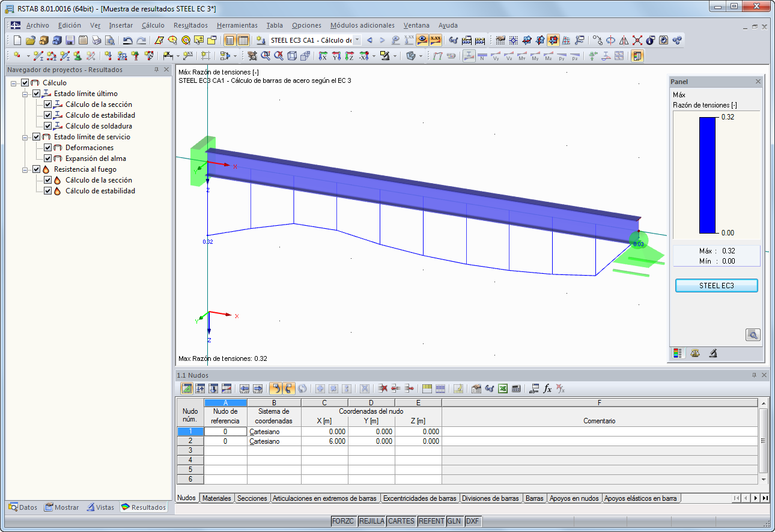Open the color spectrum tab in Panel
775x532 pixels.
click(678, 354)
